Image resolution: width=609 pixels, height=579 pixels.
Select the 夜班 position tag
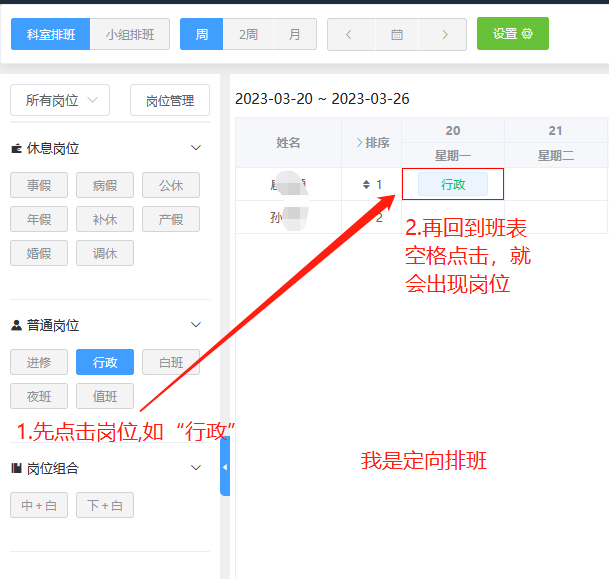(39, 396)
